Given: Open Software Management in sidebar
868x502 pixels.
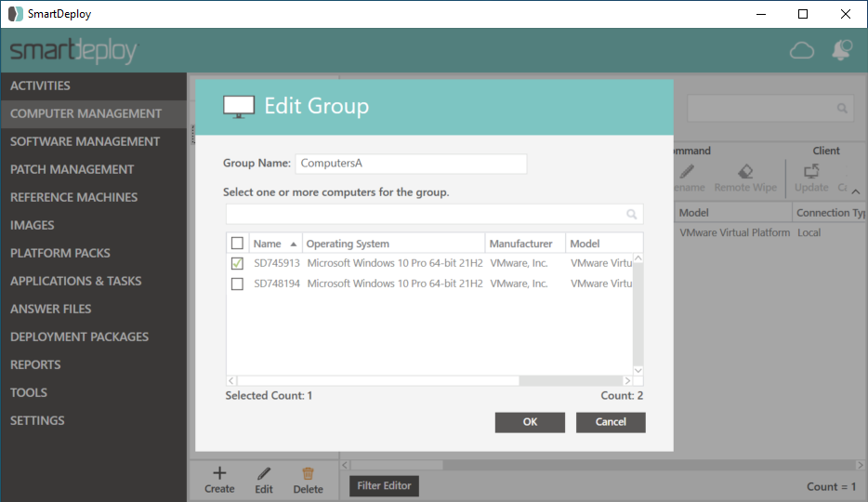Looking at the screenshot, I should 94,141.
